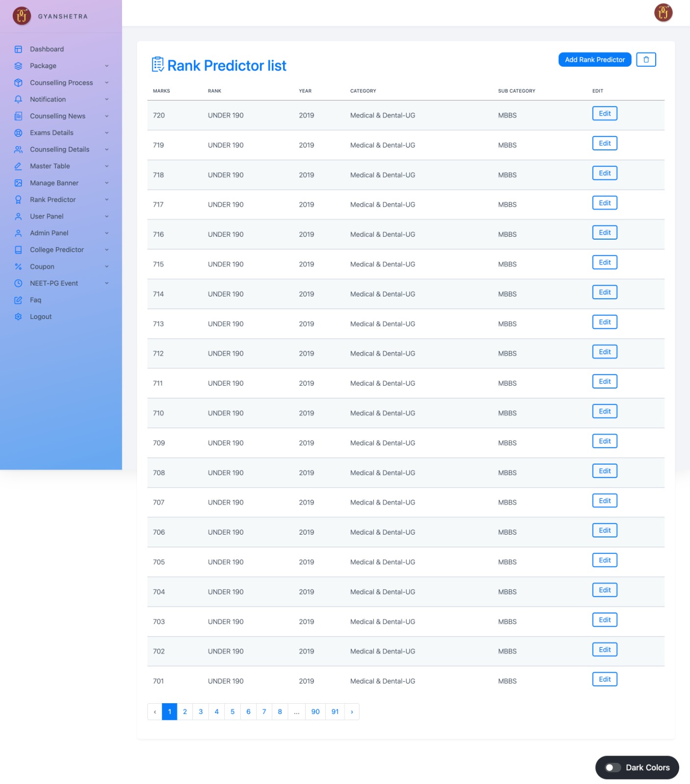The image size is (690, 784).
Task: Edit the row with marks 701
Action: [x=605, y=679]
